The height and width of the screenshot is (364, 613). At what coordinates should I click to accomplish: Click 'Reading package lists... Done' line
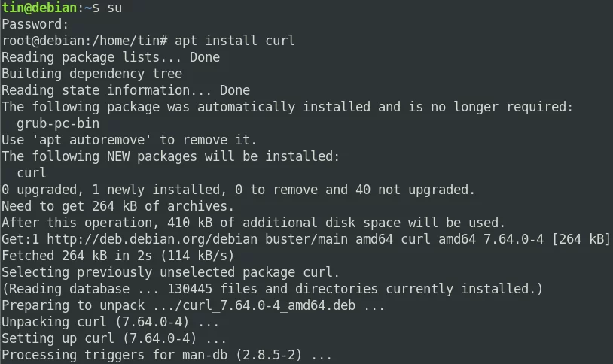tap(111, 57)
